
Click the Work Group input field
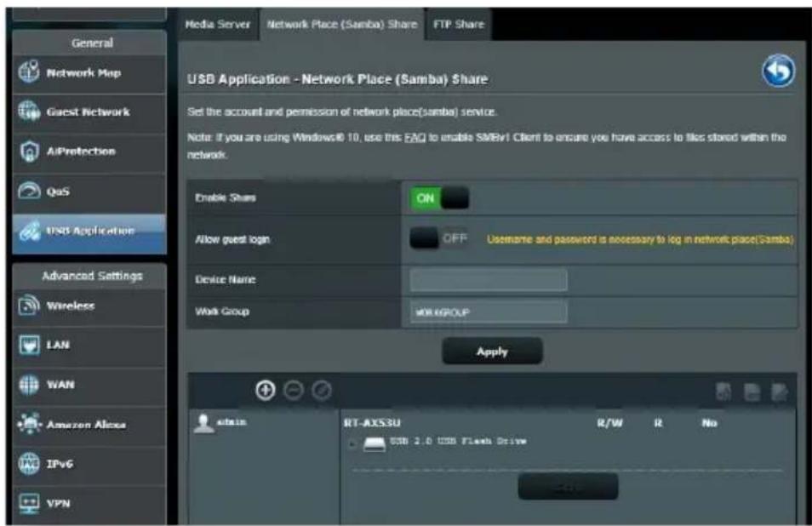click(489, 312)
